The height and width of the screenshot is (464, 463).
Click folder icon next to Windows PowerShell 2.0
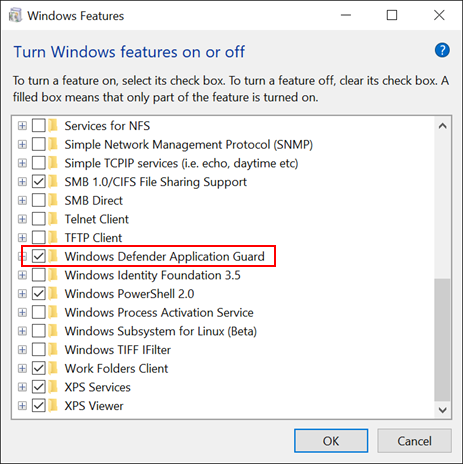pyautogui.click(x=53, y=294)
